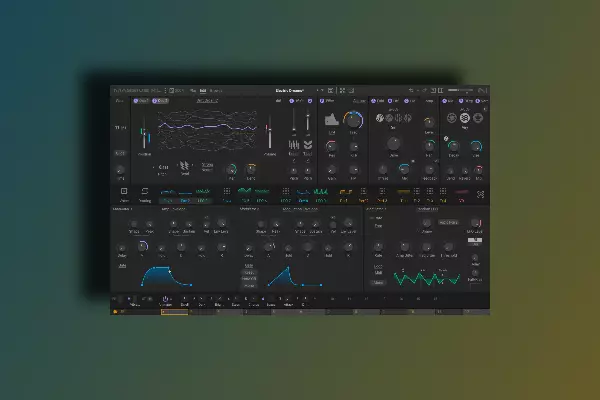Open the wavetable name selector above the display

click(207, 101)
